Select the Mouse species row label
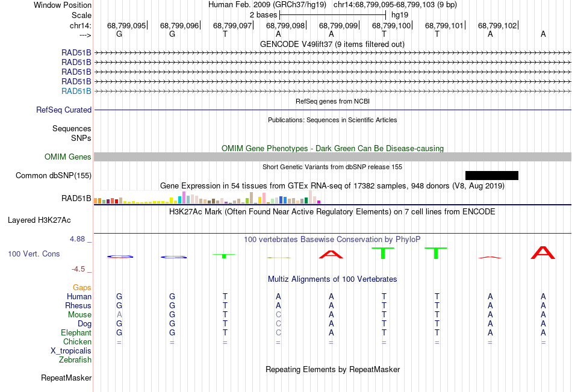 79,314
